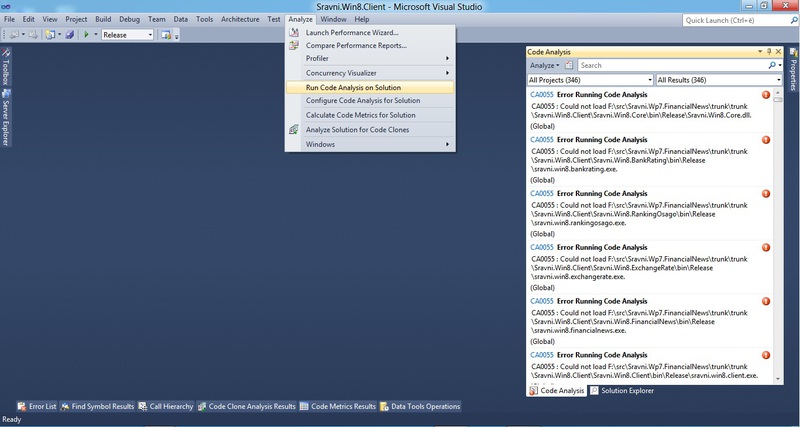Click the Navigate Backward toolbar icon
800x427 pixels.
[15, 35]
